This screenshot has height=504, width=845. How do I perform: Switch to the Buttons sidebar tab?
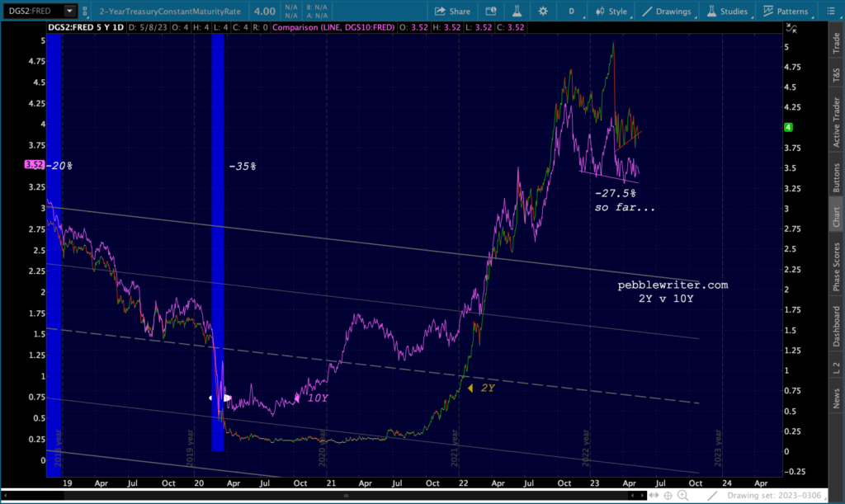pyautogui.click(x=837, y=177)
